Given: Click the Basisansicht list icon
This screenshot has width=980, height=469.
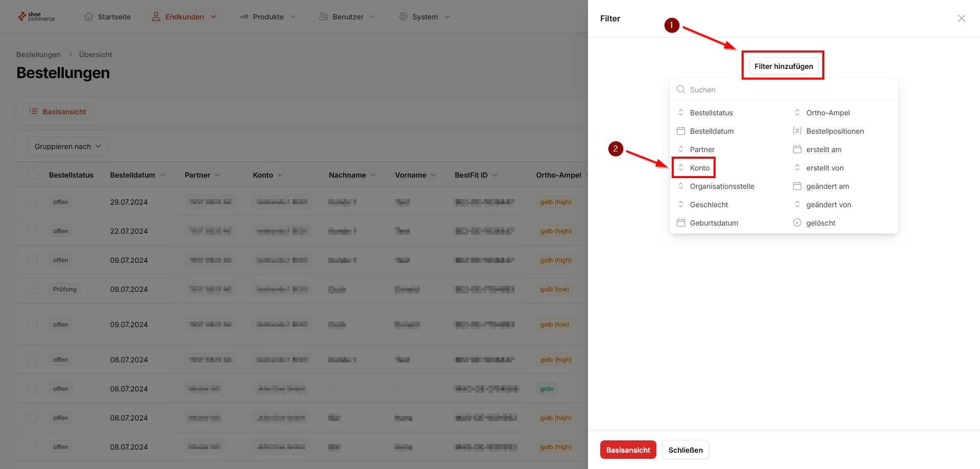Looking at the screenshot, I should pos(34,111).
